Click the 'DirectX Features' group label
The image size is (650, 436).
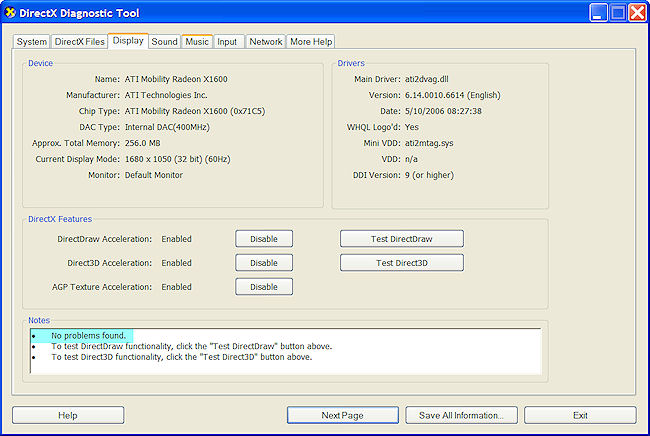click(x=60, y=219)
